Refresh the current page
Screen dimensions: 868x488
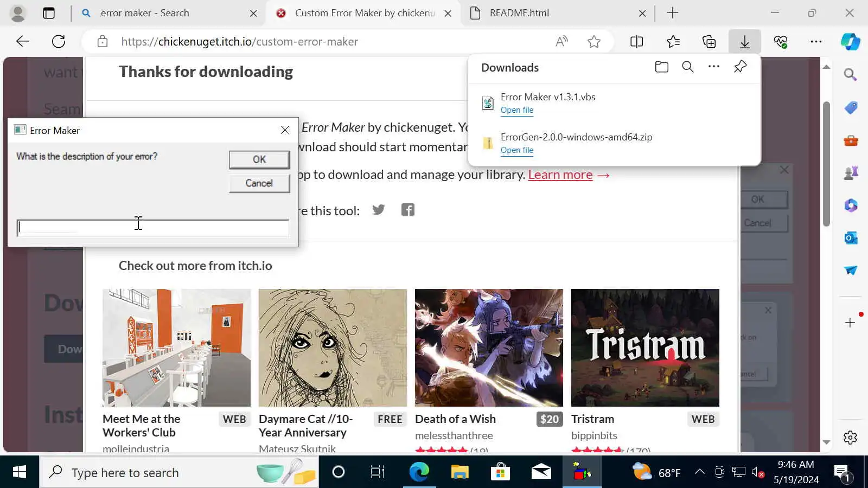(x=59, y=41)
